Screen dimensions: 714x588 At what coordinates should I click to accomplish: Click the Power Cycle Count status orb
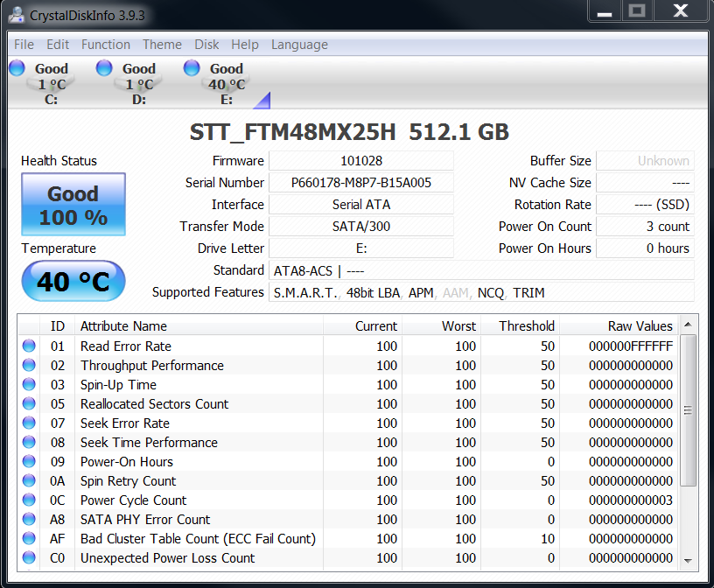pyautogui.click(x=29, y=500)
